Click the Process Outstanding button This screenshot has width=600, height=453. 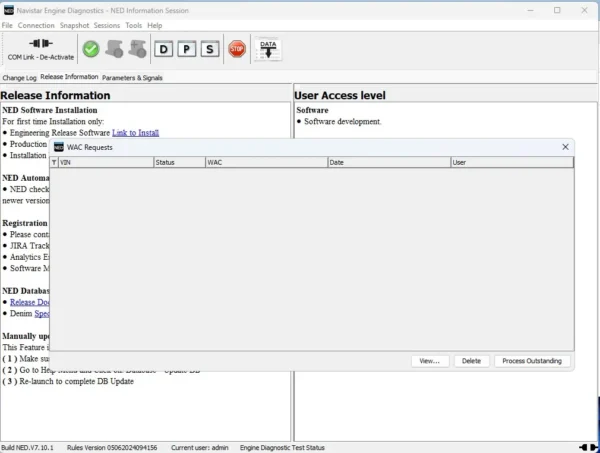532,361
